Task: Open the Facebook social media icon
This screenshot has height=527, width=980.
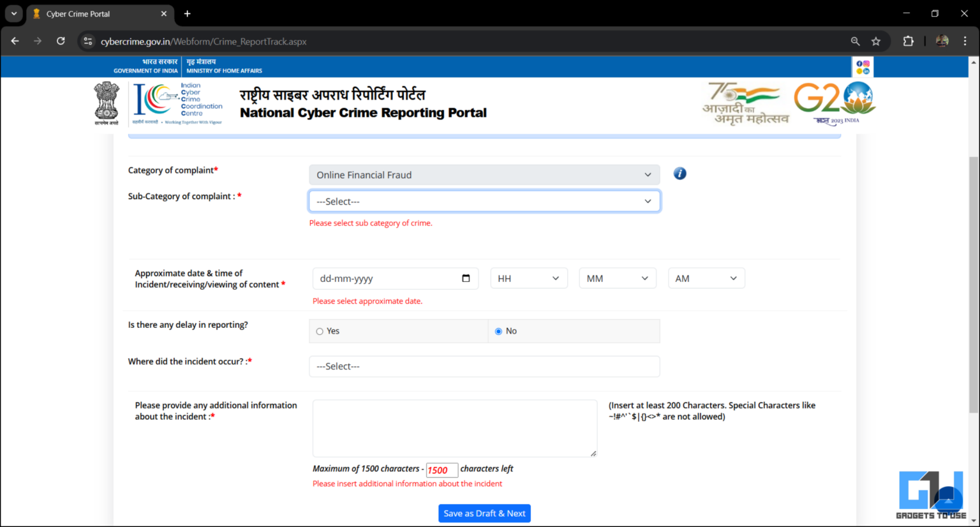Action: click(859, 64)
